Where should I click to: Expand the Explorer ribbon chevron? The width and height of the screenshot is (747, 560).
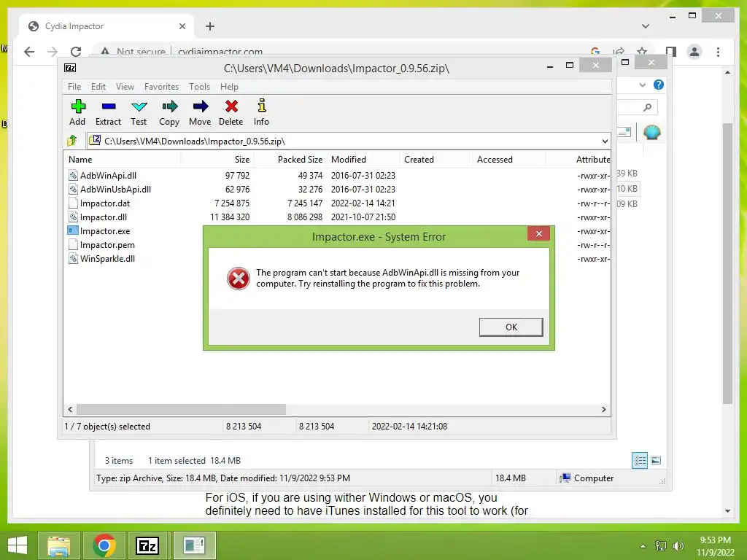pos(642,85)
